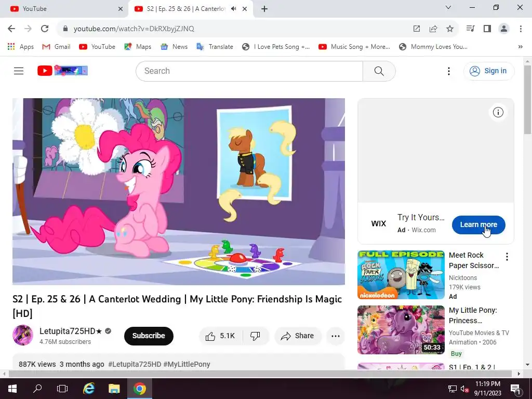Open Meet Rock Paper Scissors thumbnail
The width and height of the screenshot is (532, 399).
(401, 275)
